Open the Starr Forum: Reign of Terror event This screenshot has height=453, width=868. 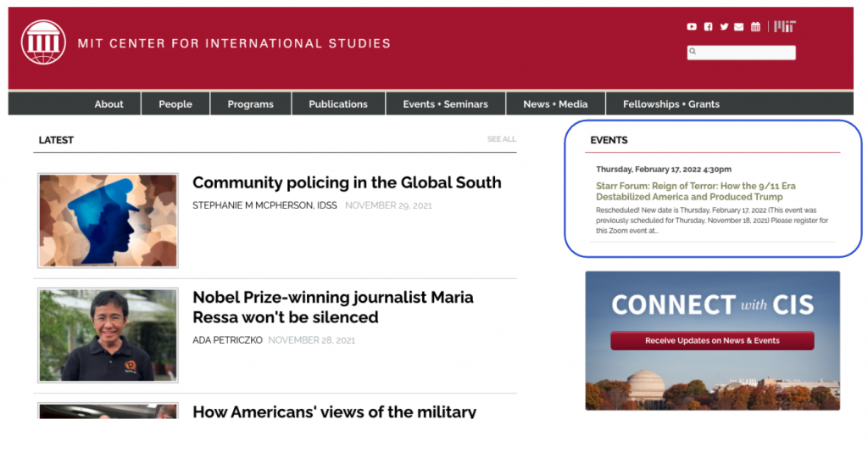point(696,191)
